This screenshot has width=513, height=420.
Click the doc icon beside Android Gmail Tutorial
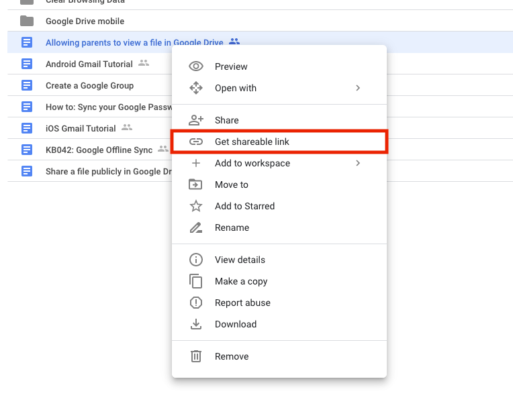27,64
